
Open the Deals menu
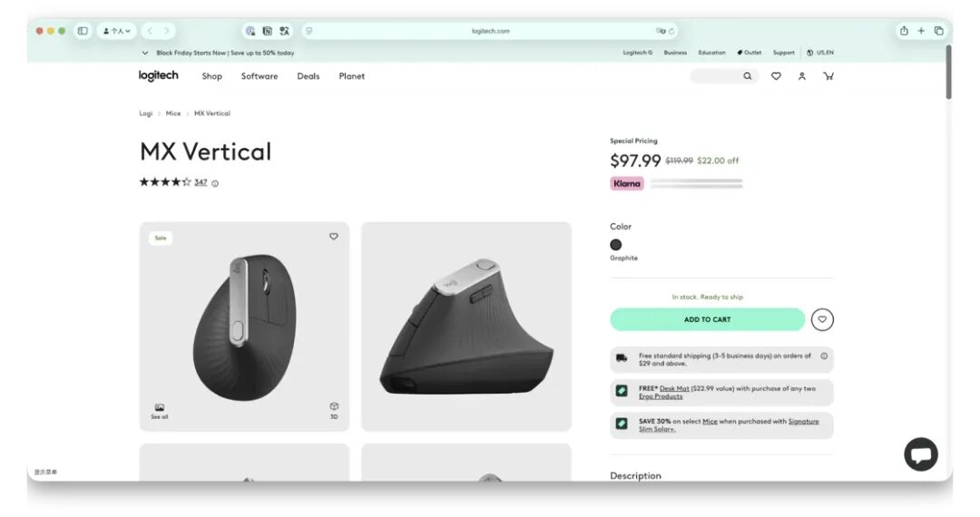[x=309, y=76]
